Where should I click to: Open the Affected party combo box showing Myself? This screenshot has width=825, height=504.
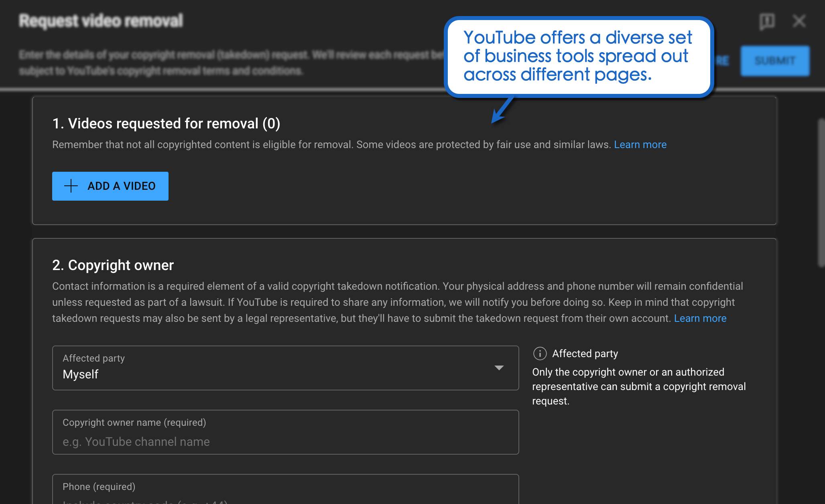pyautogui.click(x=277, y=368)
